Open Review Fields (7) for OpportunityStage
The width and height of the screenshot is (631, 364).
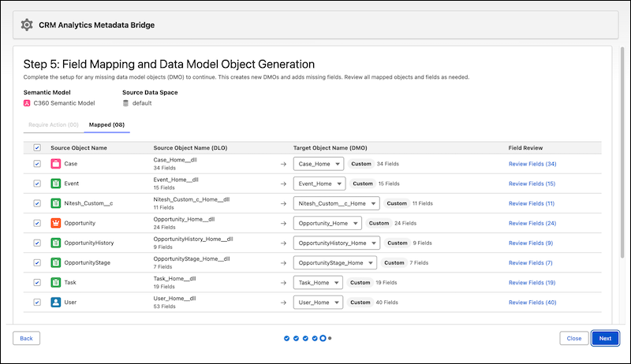click(x=530, y=262)
